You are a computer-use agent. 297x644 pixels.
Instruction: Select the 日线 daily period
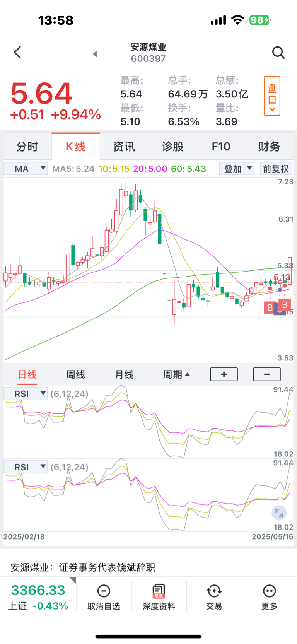point(27,374)
